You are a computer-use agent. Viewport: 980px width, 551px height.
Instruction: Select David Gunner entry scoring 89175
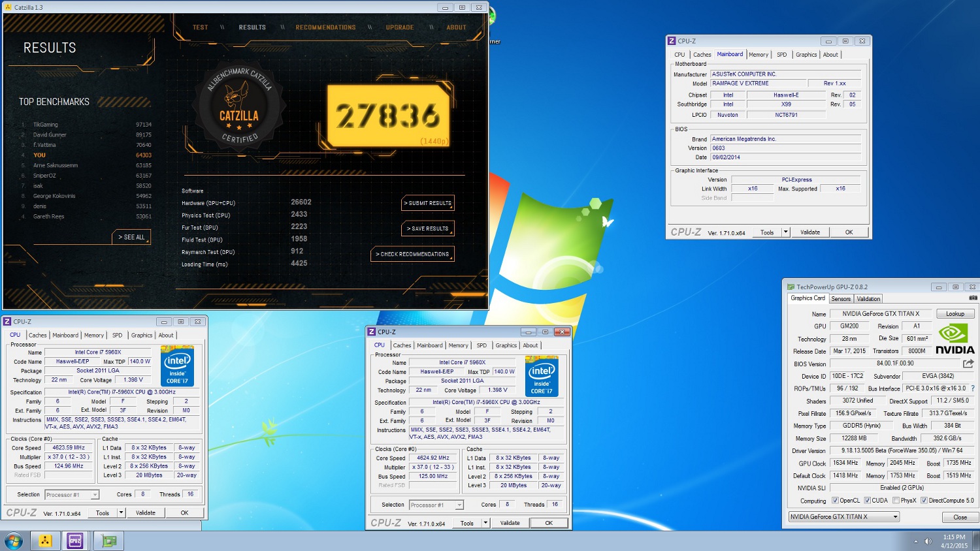click(86, 135)
